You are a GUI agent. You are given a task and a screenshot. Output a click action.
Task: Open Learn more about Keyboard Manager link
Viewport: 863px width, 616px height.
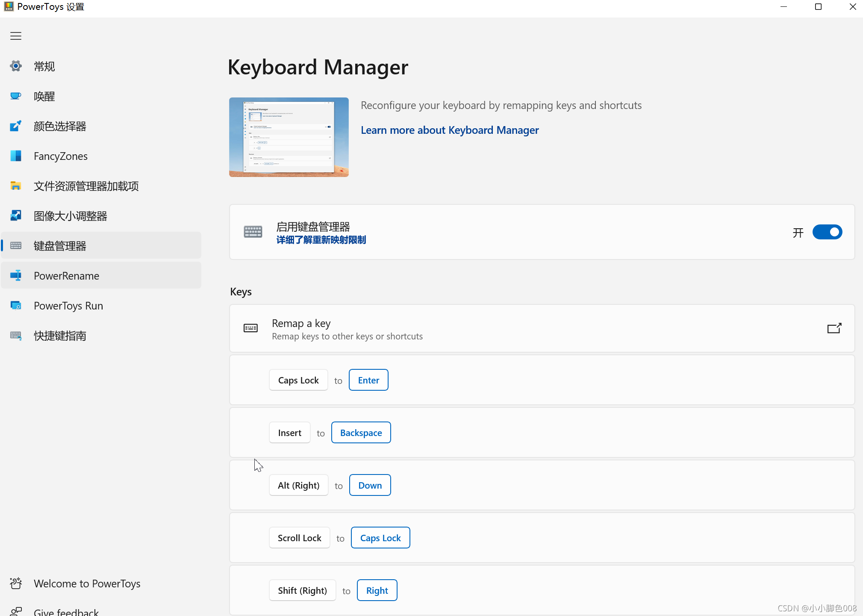tap(450, 130)
